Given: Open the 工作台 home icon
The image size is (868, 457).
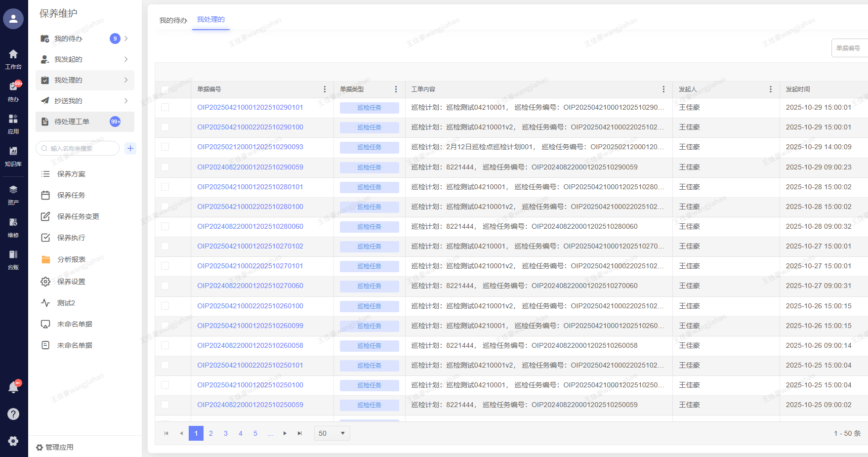Looking at the screenshot, I should point(13,54).
